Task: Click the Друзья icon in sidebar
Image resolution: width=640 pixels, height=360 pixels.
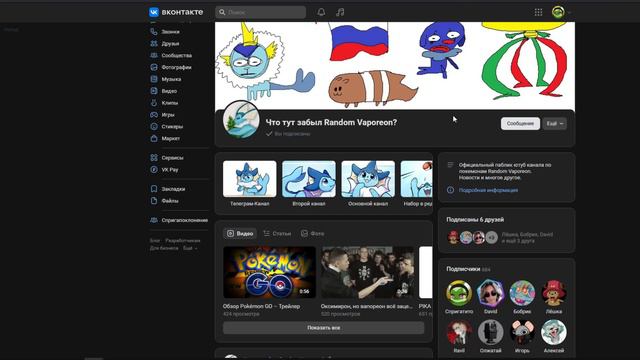Action: [154, 43]
